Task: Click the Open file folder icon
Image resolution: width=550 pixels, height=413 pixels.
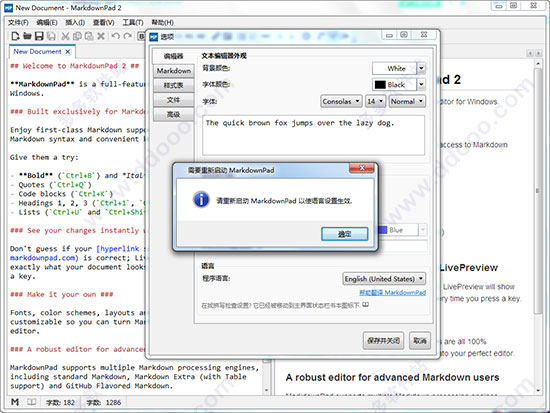Action: coord(27,36)
